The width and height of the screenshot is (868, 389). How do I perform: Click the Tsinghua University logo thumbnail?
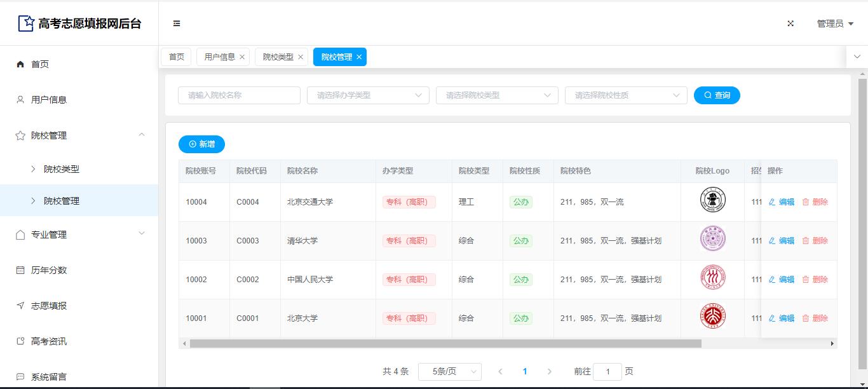pyautogui.click(x=712, y=239)
